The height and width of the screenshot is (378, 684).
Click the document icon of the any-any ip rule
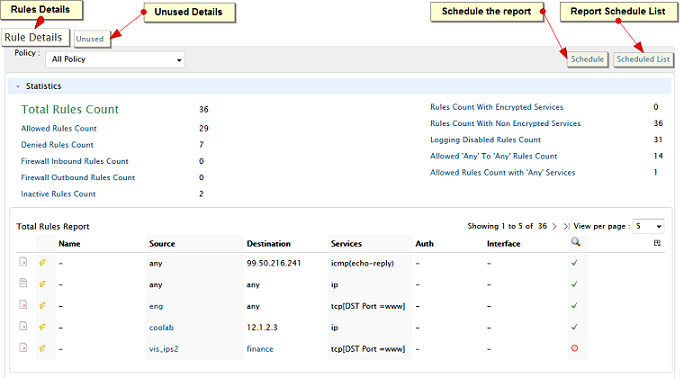click(23, 283)
